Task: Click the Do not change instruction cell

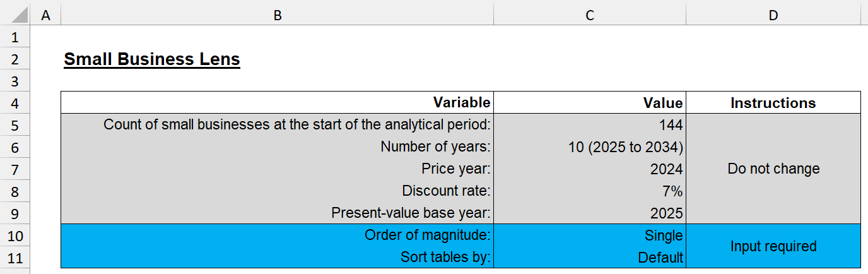Action: point(773,169)
